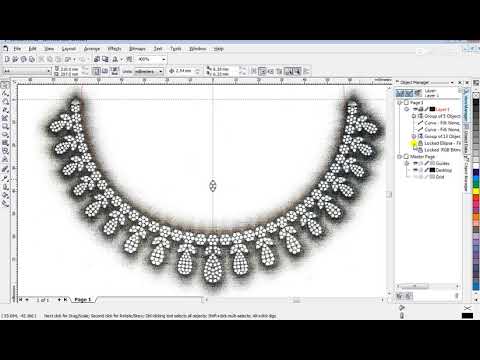Click the Delete icon in Object Manager
This screenshot has height=360, width=480.
pos(457,296)
